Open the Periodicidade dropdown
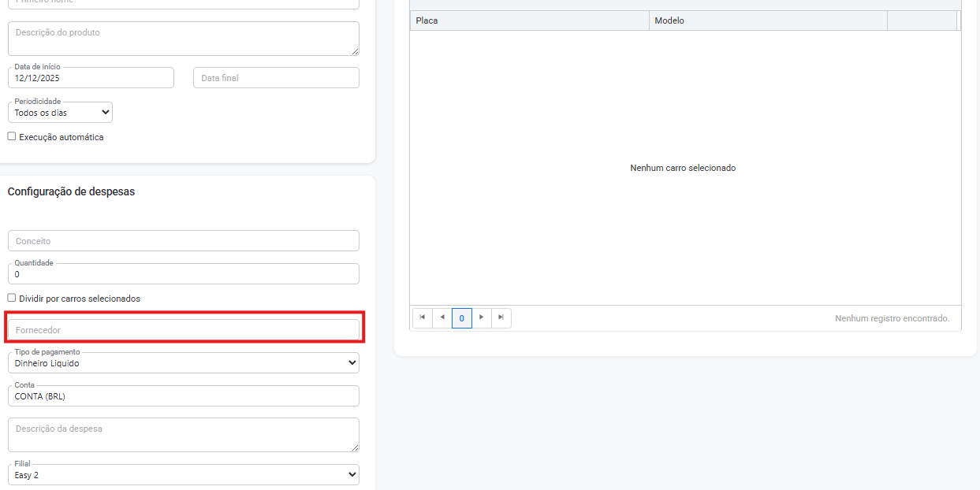This screenshot has width=980, height=490. pyautogui.click(x=61, y=113)
